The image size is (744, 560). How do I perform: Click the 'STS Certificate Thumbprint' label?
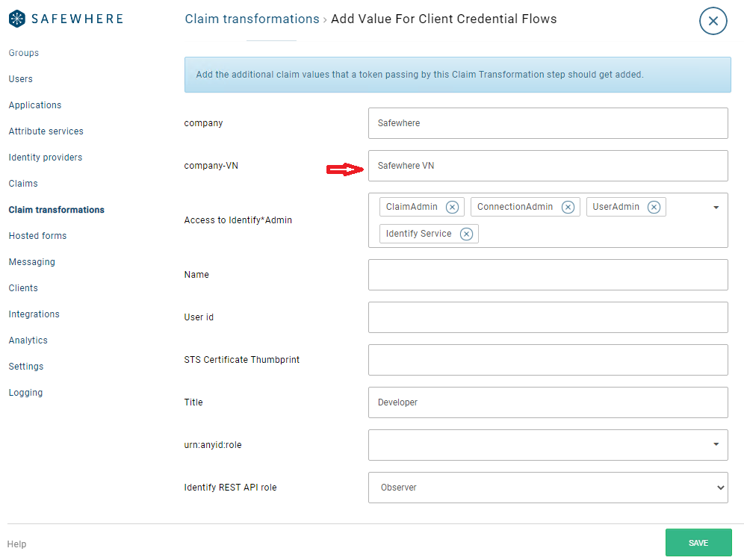coord(241,360)
